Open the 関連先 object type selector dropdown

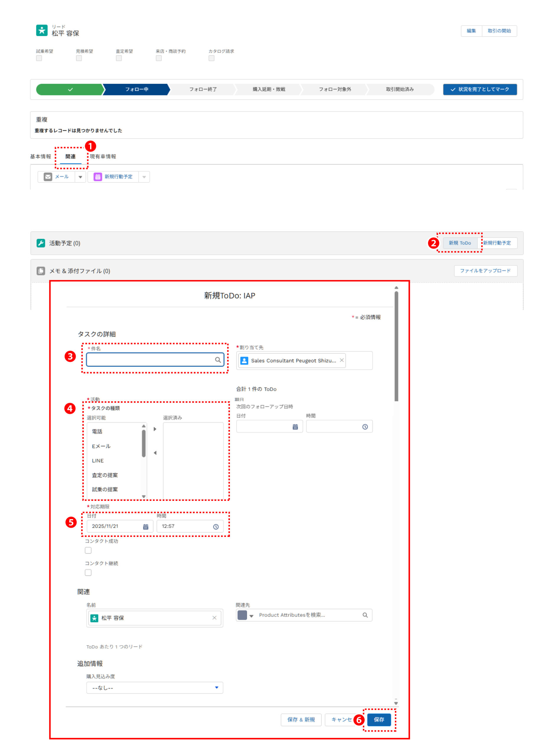(246, 615)
